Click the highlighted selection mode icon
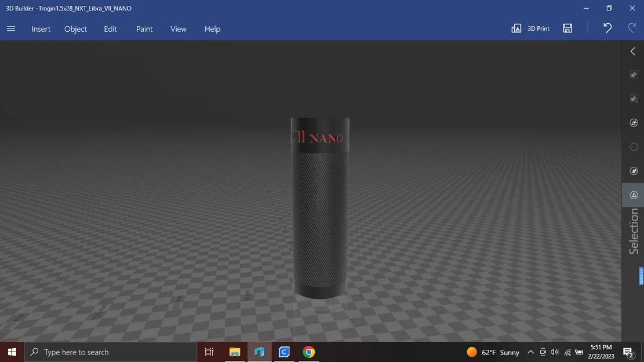This screenshot has height=362, width=644. tap(634, 195)
